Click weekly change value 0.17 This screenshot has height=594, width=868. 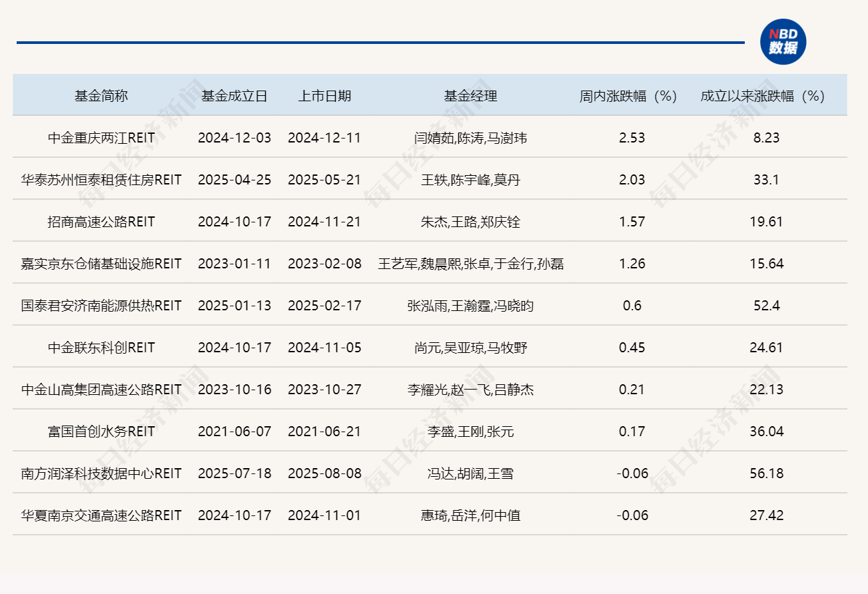(632, 432)
